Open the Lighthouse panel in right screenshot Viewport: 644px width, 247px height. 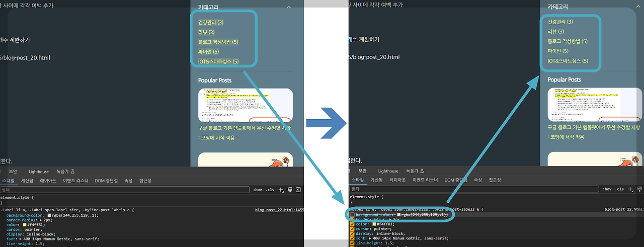click(388, 172)
